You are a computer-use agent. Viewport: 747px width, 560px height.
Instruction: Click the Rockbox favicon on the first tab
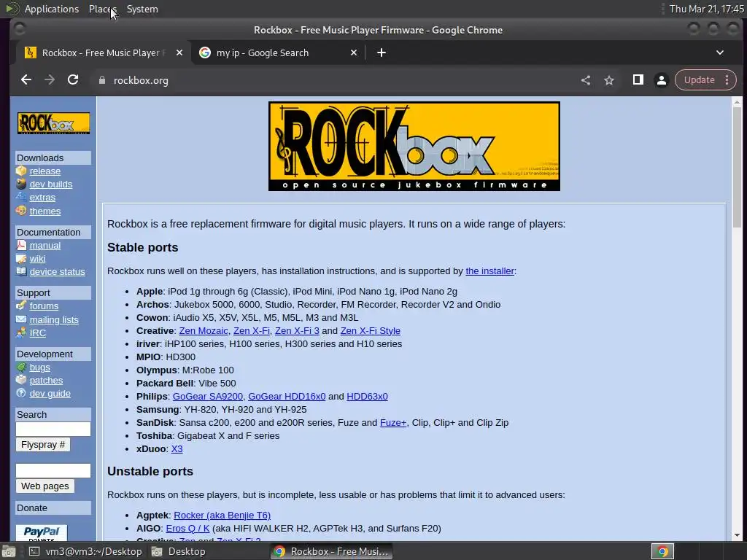pos(31,52)
